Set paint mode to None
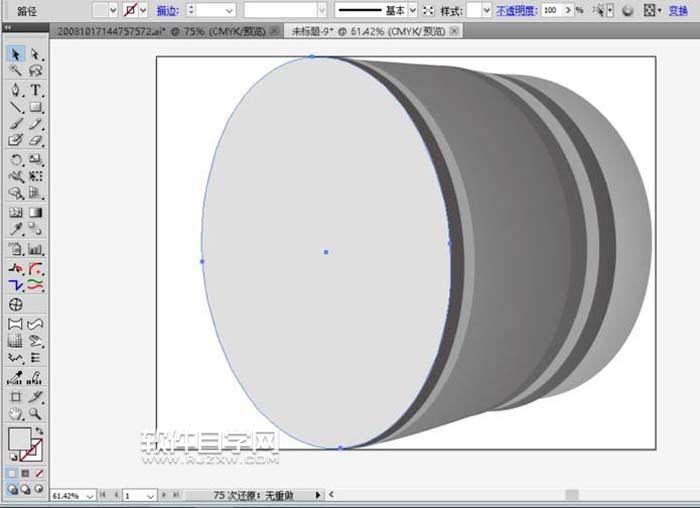Screen dimensions: 700x508 click(39, 473)
